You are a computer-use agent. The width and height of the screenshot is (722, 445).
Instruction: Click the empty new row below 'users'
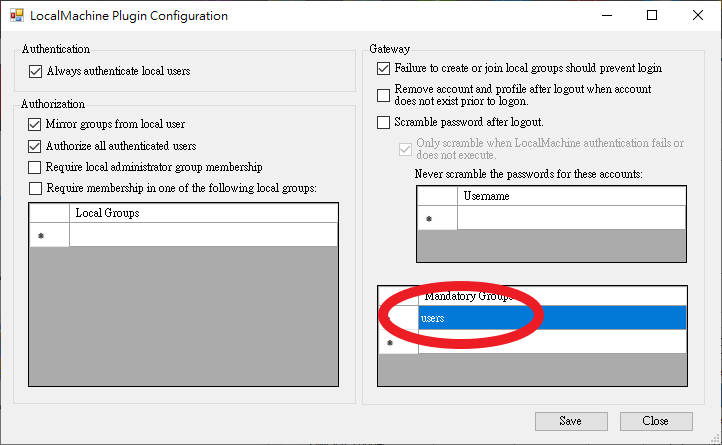coord(553,342)
